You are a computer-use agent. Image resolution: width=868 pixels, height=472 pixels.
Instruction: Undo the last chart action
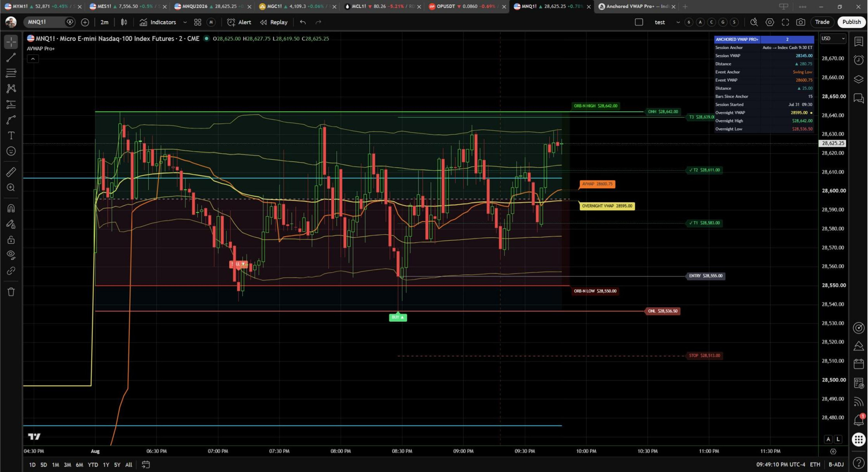click(302, 22)
